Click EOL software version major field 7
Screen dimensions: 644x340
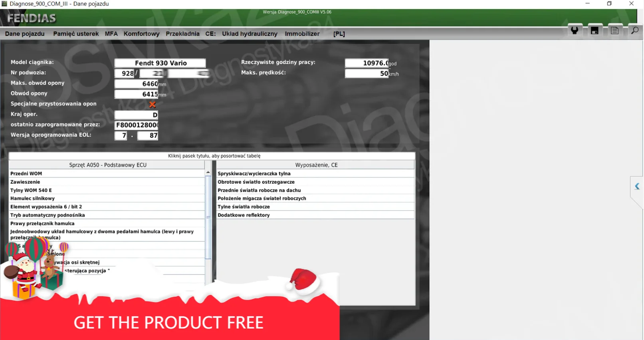[121, 135]
